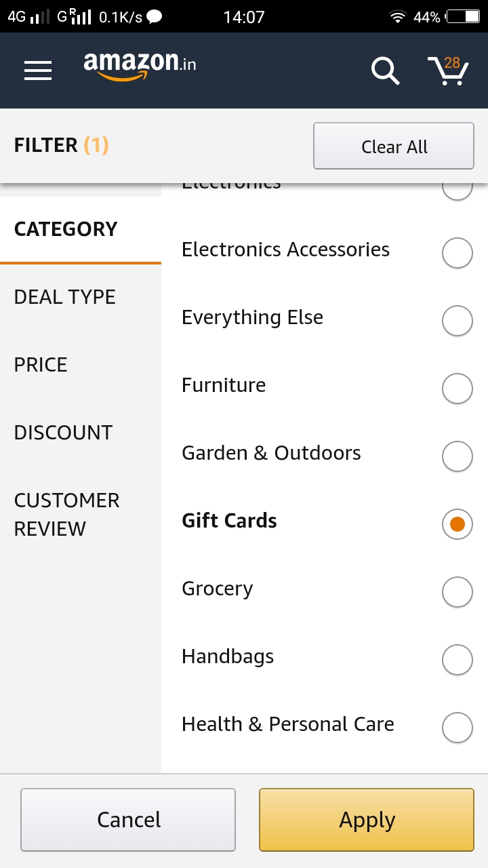Apply the selected filters
Viewport: 488px width, 868px height.
click(x=366, y=820)
